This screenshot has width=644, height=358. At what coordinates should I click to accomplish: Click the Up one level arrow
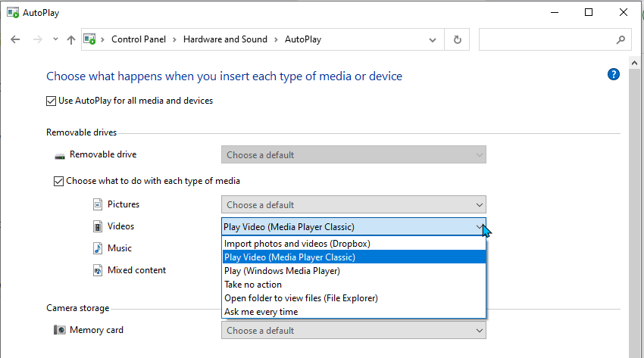point(71,39)
